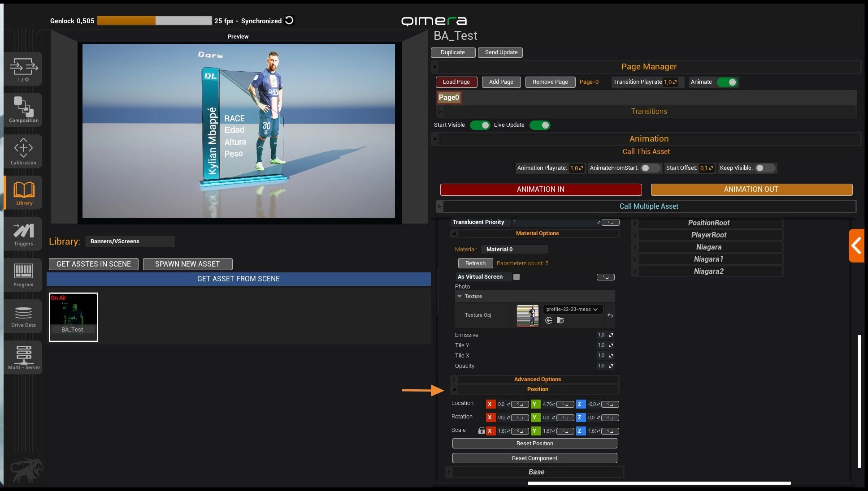Click the browse-to-asset folder icon under the texture

pyautogui.click(x=560, y=320)
